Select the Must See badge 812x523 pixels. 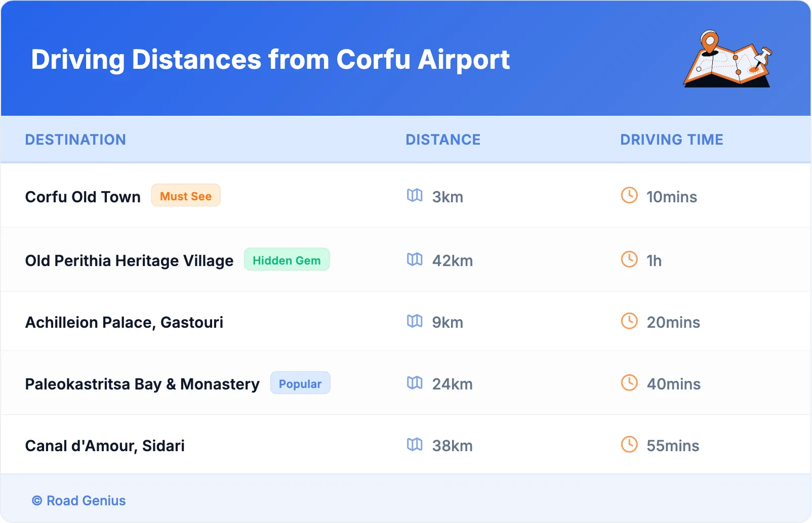point(186,196)
